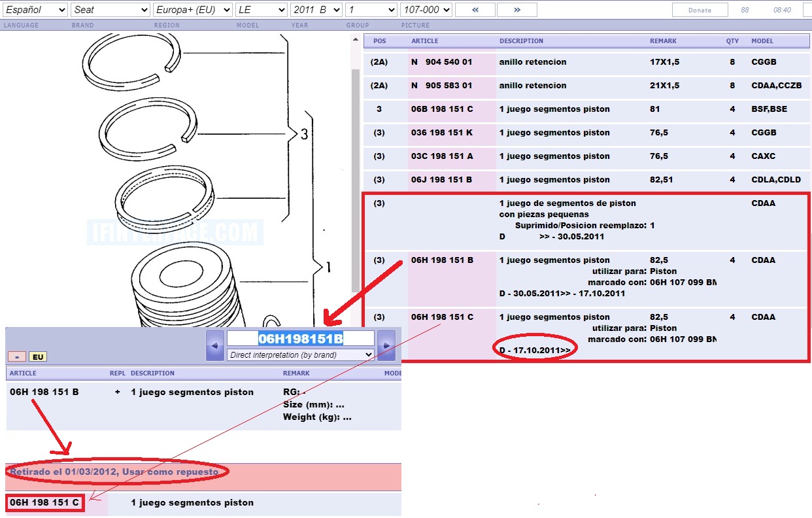Select article 06J 198 151 B
812x518 pixels.
[442, 180]
